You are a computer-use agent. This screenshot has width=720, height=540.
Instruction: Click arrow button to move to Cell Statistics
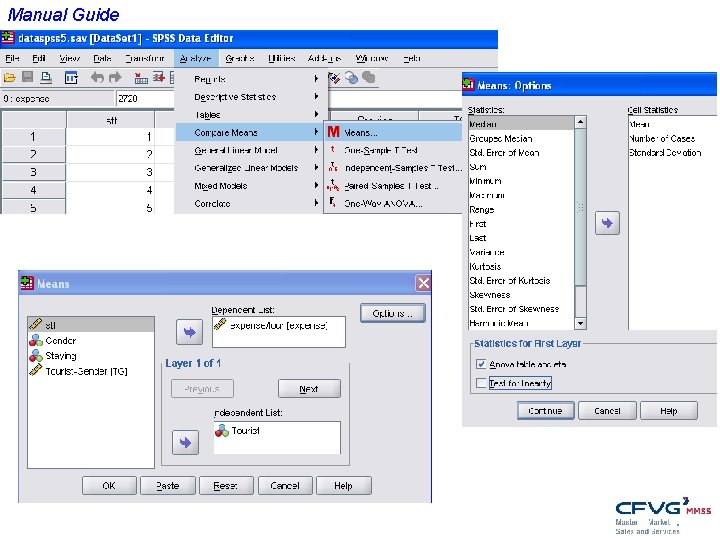[x=607, y=223]
